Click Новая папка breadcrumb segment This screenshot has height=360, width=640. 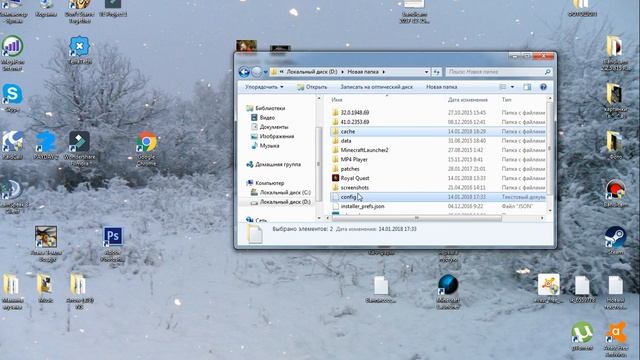coord(363,72)
